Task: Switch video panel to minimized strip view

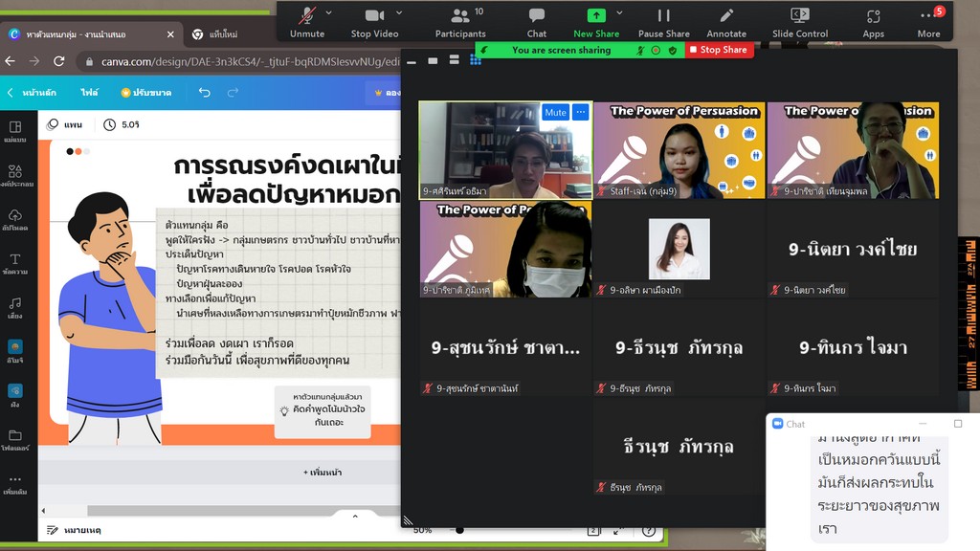Action: coord(412,60)
